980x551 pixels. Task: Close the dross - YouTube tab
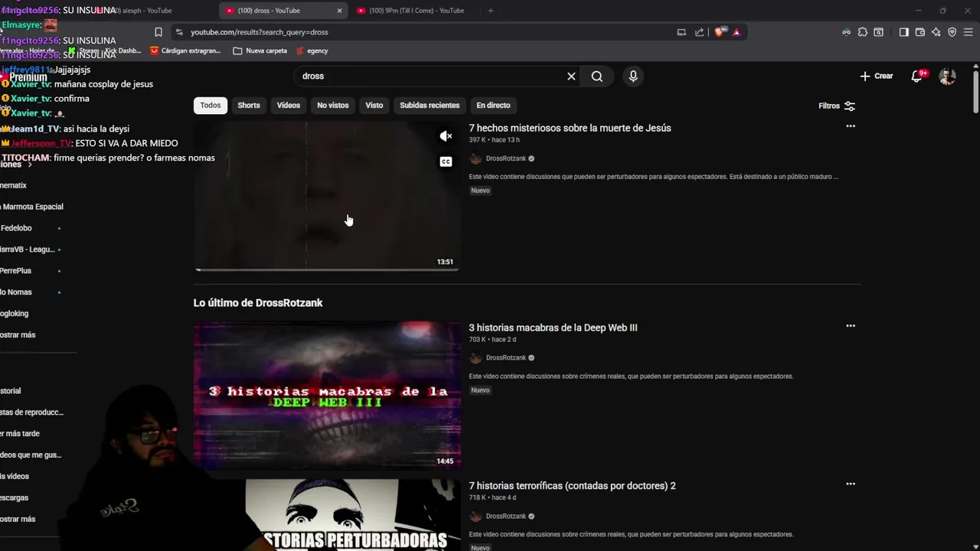(x=339, y=11)
